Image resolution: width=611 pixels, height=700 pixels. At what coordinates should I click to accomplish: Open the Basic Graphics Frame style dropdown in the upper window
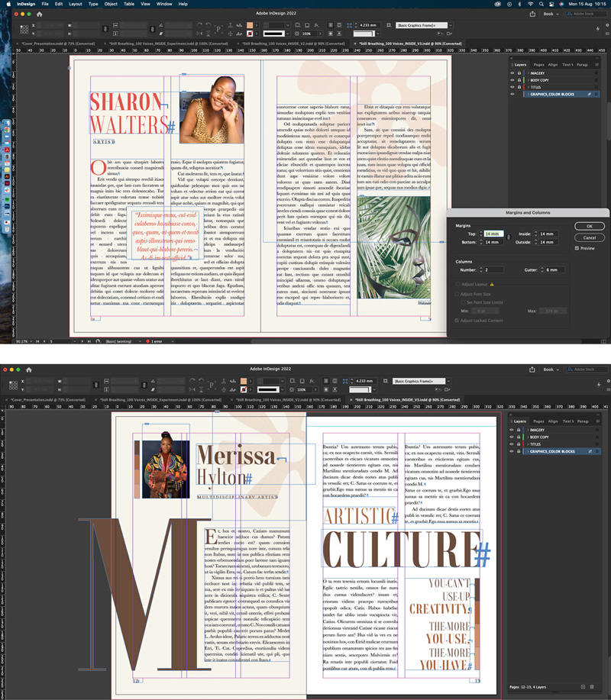[x=450, y=25]
